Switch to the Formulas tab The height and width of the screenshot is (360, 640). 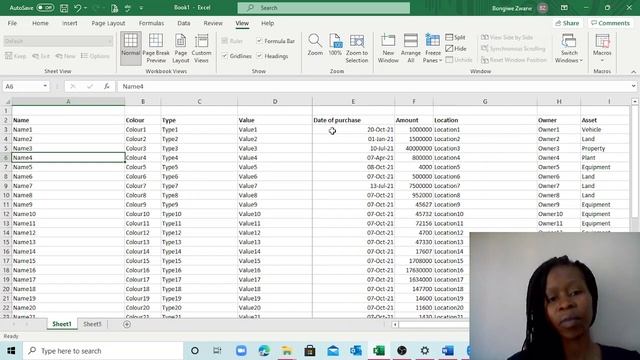151,23
